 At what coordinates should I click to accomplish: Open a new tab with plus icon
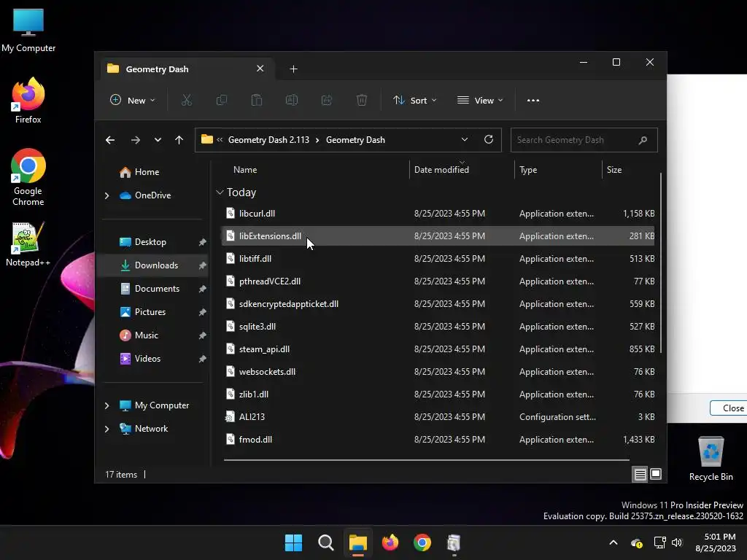coord(293,69)
